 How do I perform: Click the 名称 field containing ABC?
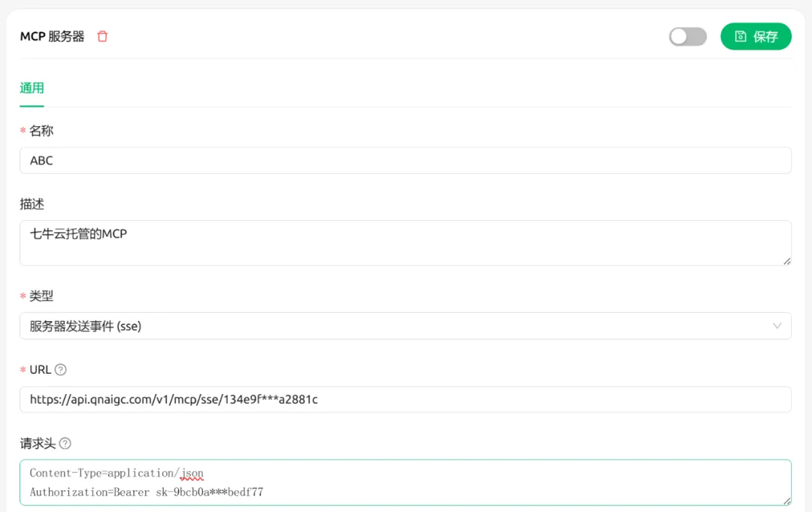(405, 160)
